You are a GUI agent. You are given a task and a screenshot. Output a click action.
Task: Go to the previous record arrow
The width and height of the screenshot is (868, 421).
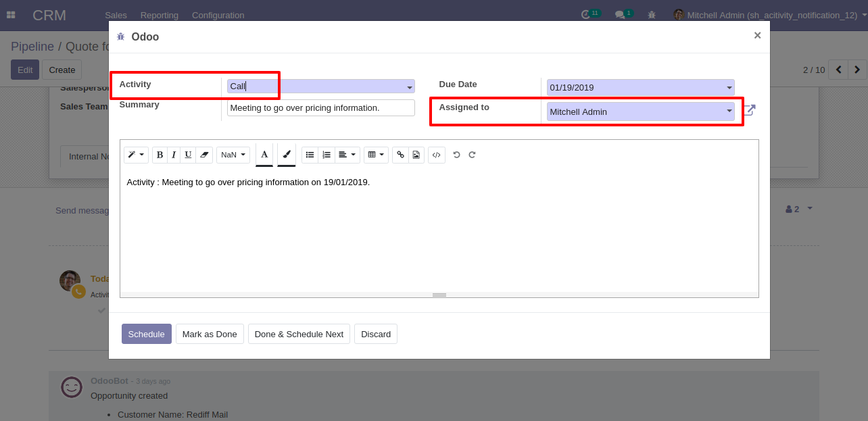(x=838, y=70)
